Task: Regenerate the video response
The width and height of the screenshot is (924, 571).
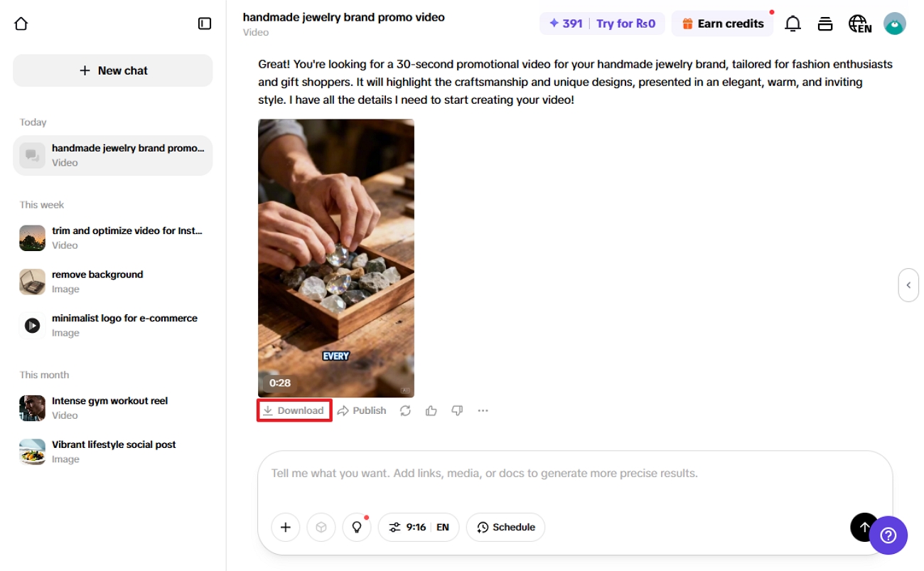Action: click(405, 410)
